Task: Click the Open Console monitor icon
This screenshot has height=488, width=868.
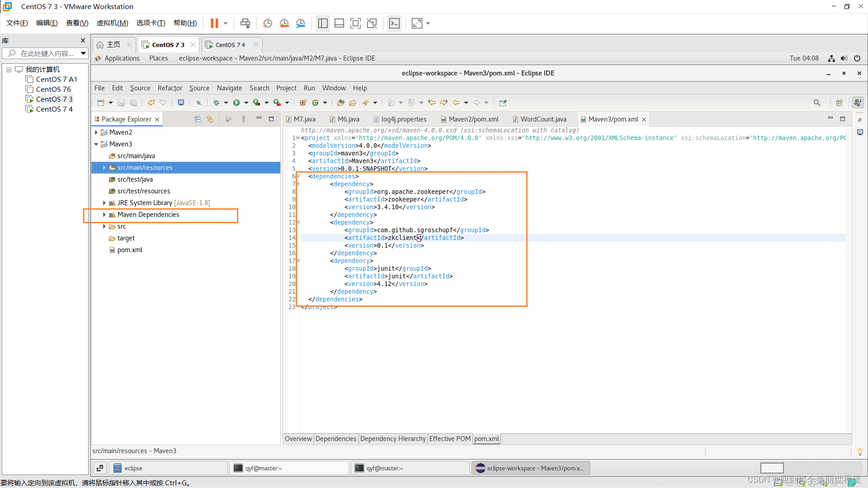Action: 181,103
